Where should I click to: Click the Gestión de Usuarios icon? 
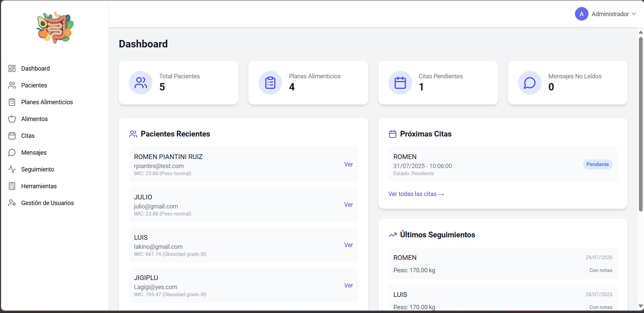point(12,203)
